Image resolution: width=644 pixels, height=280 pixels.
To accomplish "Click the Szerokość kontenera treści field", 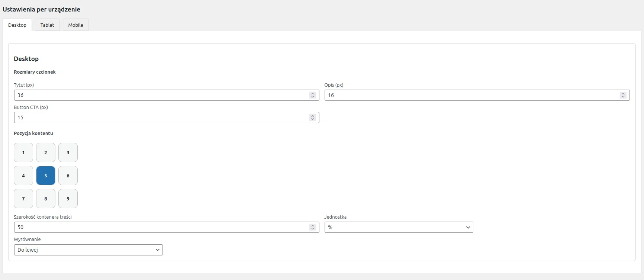I will pos(160,227).
